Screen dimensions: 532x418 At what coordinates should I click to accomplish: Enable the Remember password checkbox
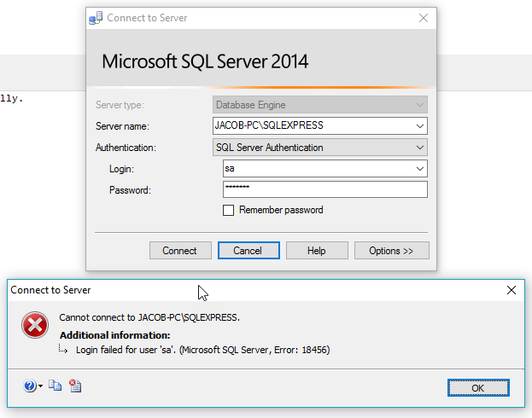click(228, 210)
